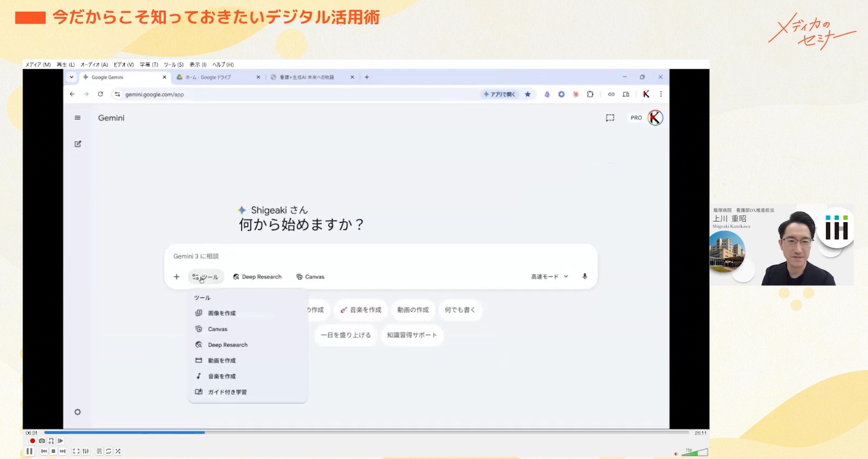The height and width of the screenshot is (459, 868).
Task: Show VLC extended settings panel
Action: point(85,451)
